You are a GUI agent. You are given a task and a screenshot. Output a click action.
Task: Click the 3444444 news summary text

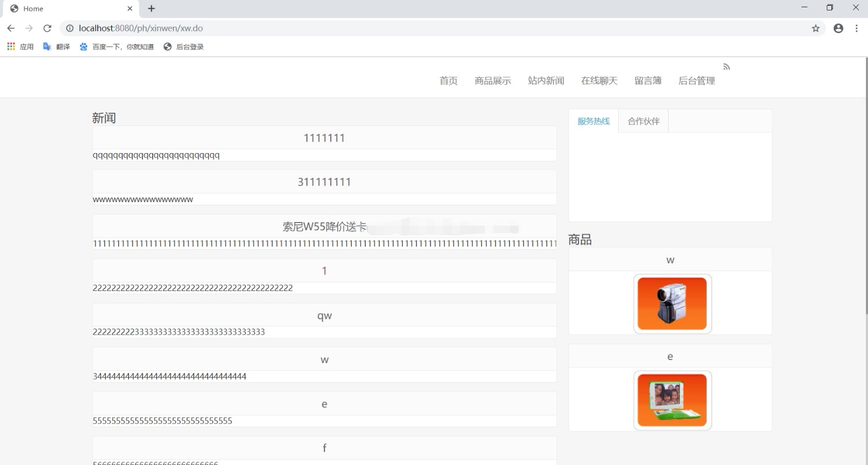169,376
